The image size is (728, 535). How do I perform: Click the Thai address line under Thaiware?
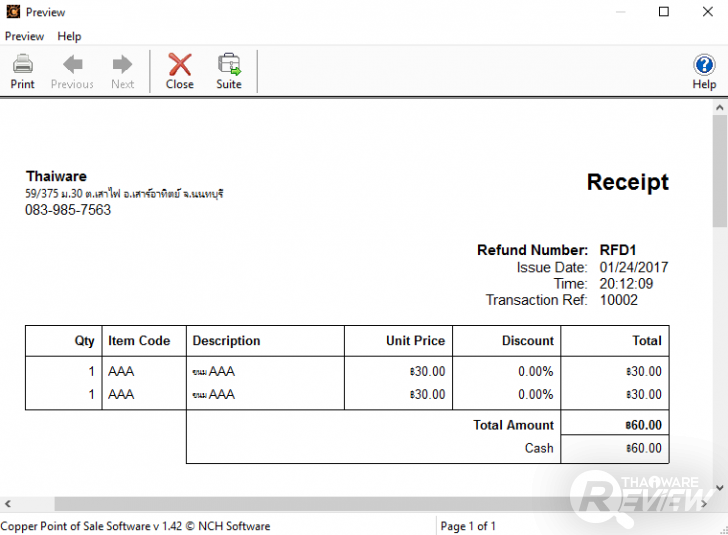124,194
